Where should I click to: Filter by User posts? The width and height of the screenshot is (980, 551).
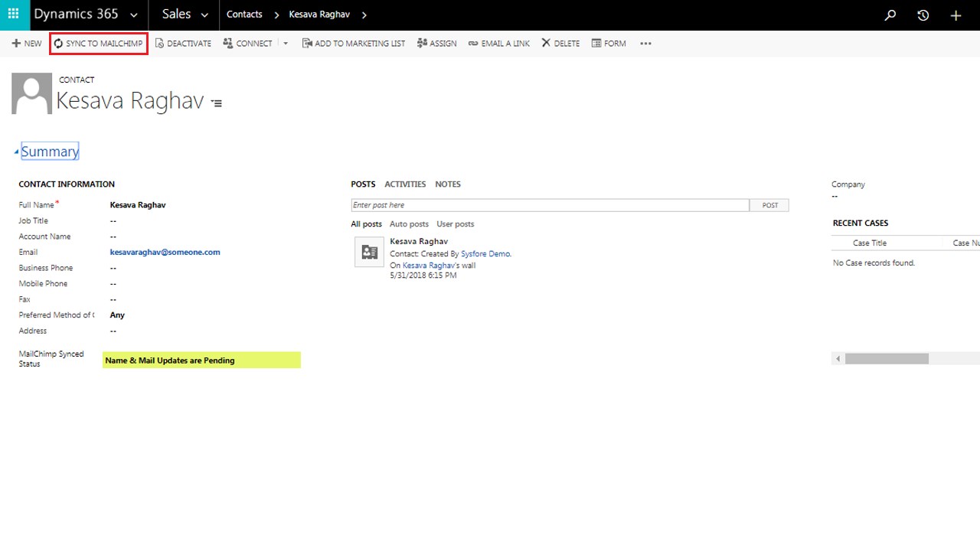pos(456,224)
